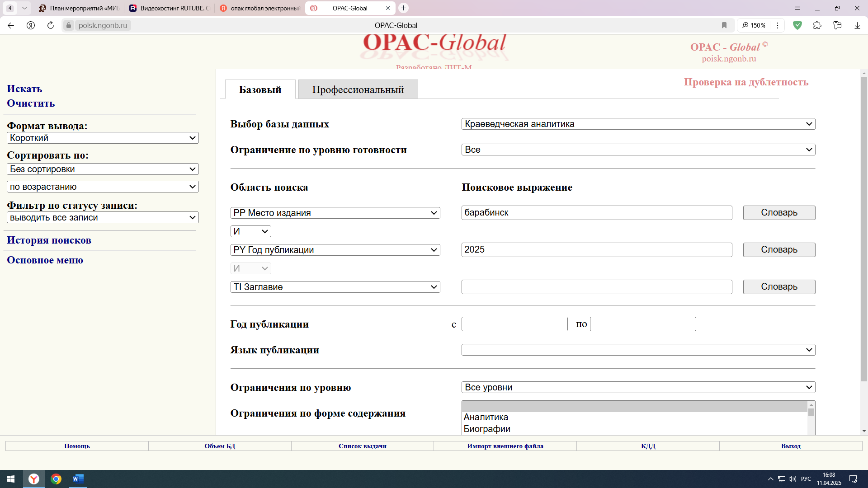
Task: Click the bookmark icon in address bar
Action: tap(724, 25)
